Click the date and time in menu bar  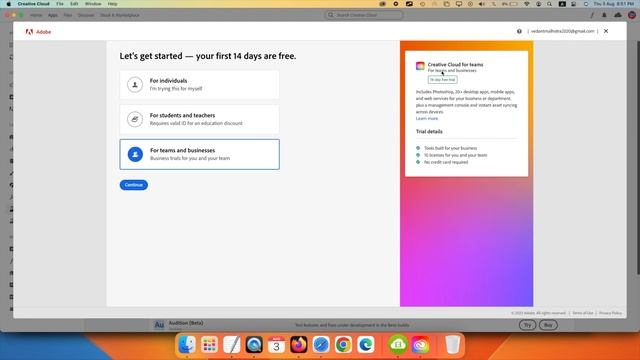pos(614,4)
